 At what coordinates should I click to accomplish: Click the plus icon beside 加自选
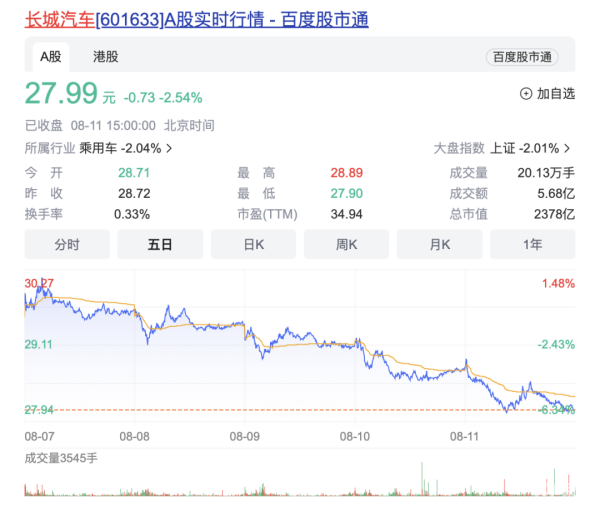click(526, 93)
